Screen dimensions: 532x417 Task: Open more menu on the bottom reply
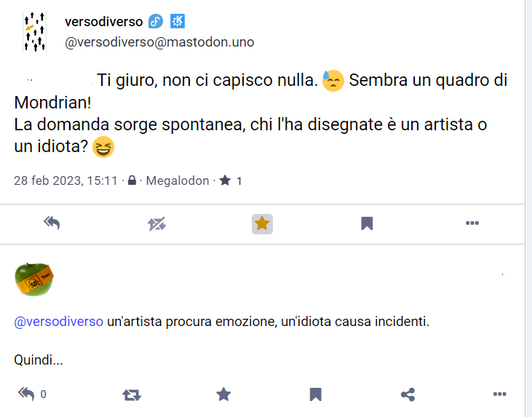pyautogui.click(x=499, y=394)
